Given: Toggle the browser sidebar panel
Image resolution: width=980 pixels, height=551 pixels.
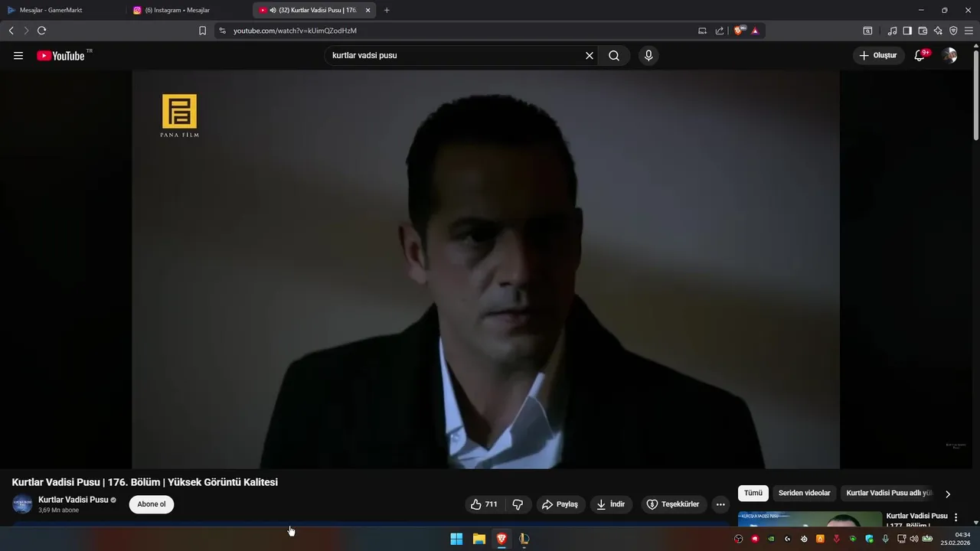Looking at the screenshot, I should (x=907, y=31).
